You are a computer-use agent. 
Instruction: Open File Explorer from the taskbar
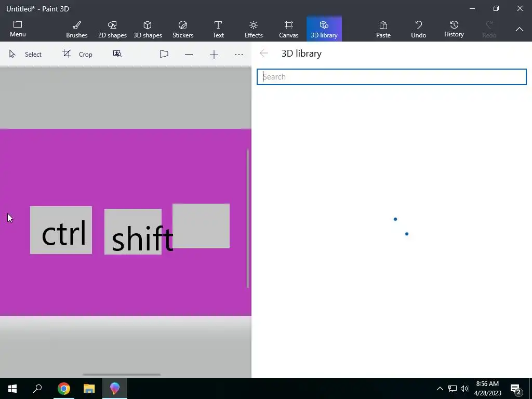(89, 389)
